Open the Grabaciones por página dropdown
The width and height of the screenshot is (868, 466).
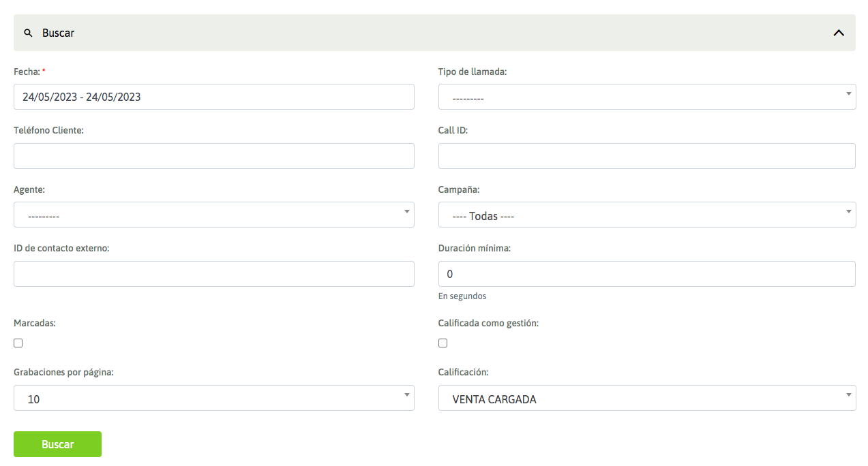(x=213, y=398)
